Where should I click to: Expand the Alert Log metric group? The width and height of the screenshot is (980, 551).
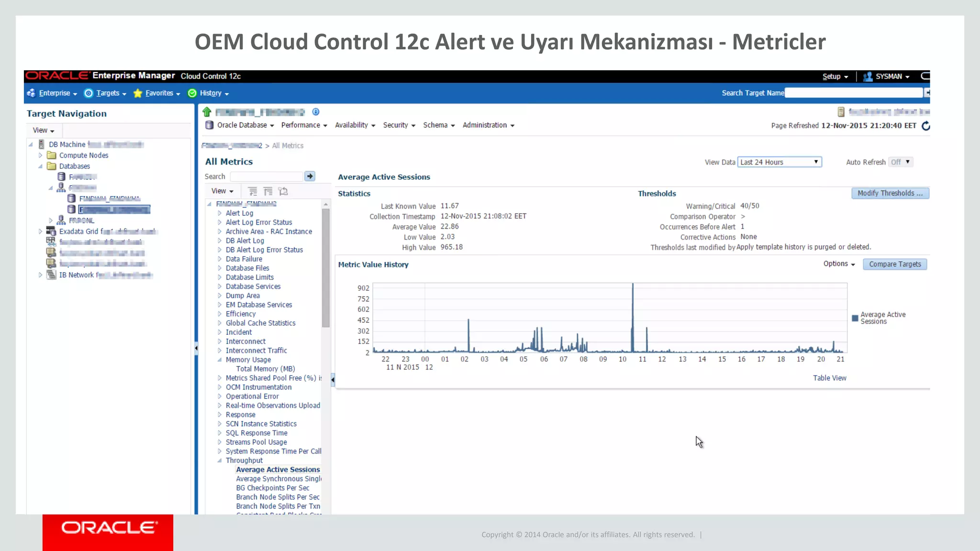[220, 213]
